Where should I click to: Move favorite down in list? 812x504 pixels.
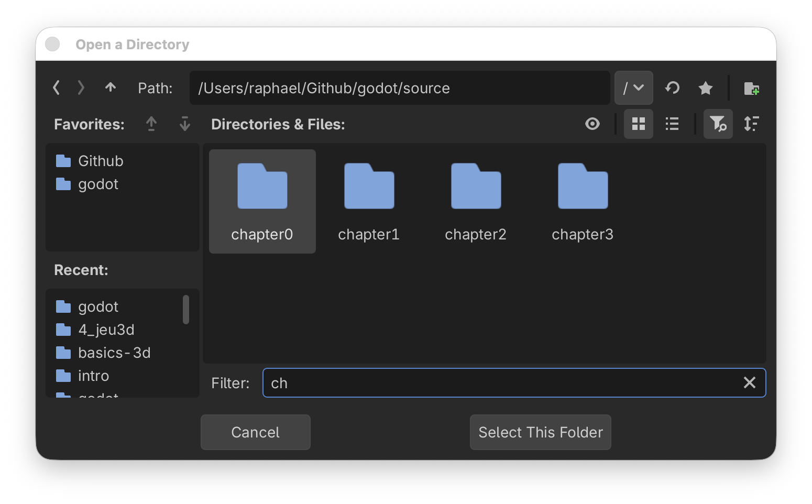pos(184,124)
